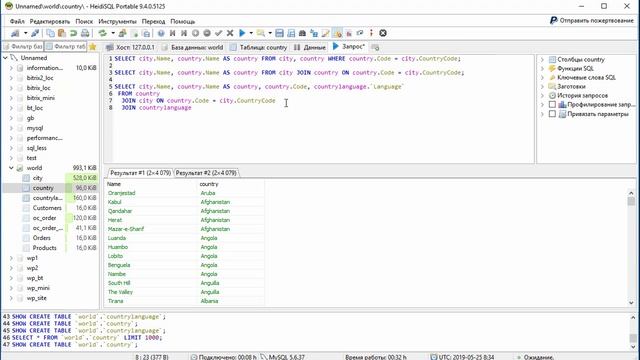Switch to База данных: world tab
640x360 pixels.
click(192, 47)
